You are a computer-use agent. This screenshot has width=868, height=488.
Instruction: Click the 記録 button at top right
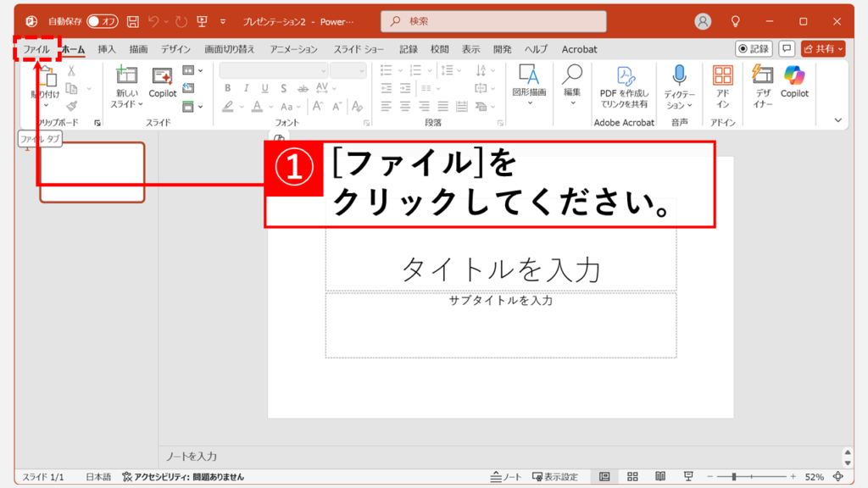coord(753,49)
